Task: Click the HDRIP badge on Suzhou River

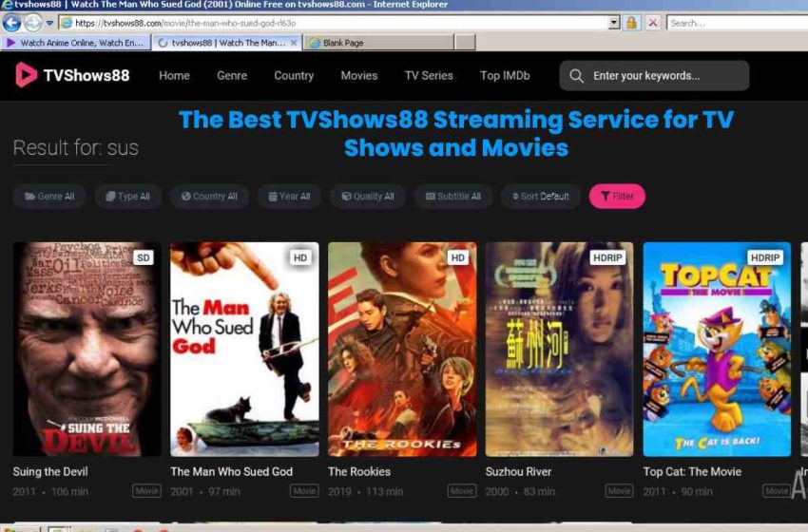Action: point(607,257)
